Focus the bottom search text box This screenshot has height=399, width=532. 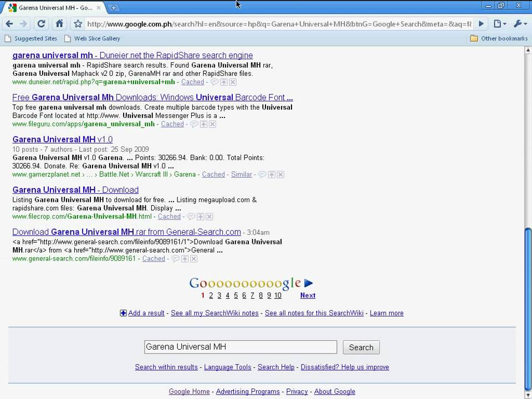point(241,347)
